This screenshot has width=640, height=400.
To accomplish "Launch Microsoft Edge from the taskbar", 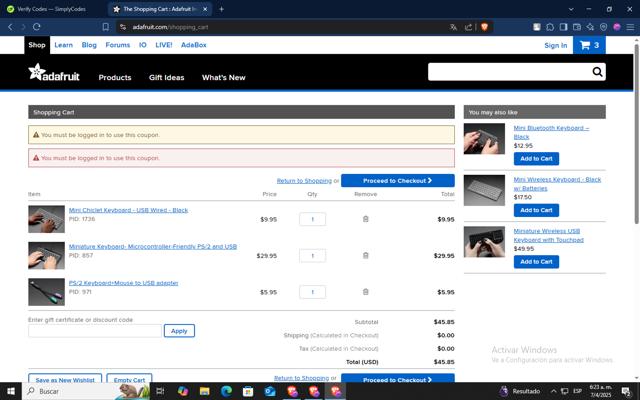I will [227, 391].
